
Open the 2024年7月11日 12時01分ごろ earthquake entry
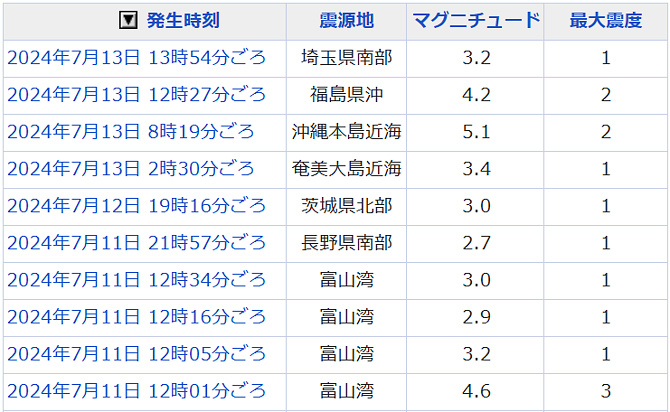coord(137,391)
